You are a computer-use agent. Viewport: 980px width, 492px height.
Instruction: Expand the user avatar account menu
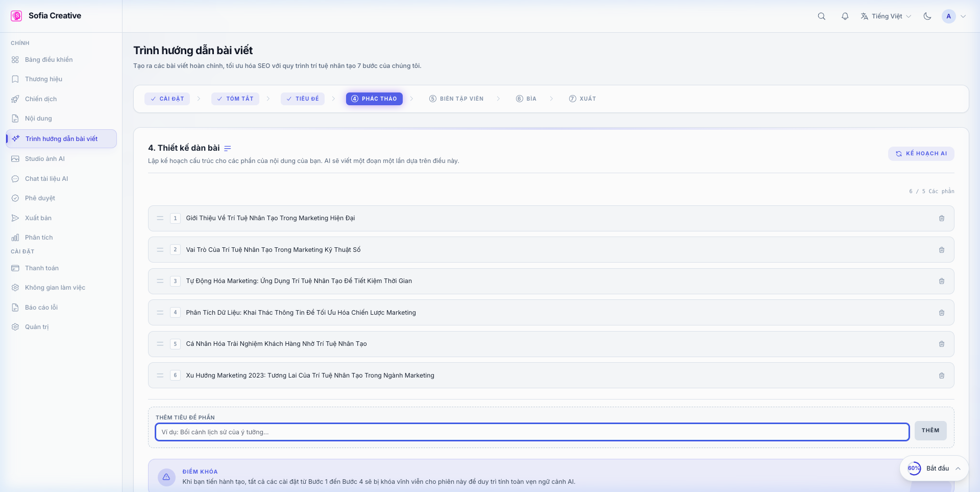[953, 16]
